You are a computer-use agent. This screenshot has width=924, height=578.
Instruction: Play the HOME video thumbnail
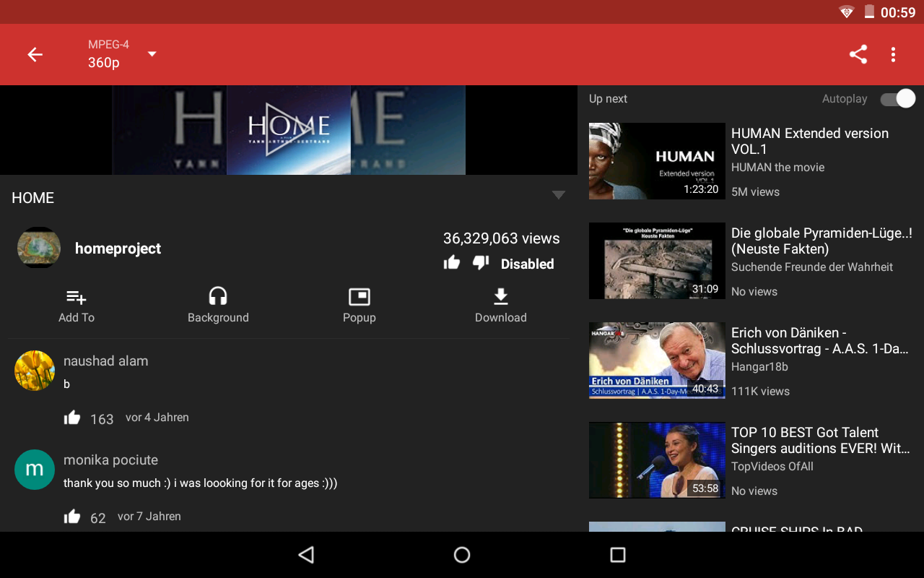pyautogui.click(x=289, y=130)
